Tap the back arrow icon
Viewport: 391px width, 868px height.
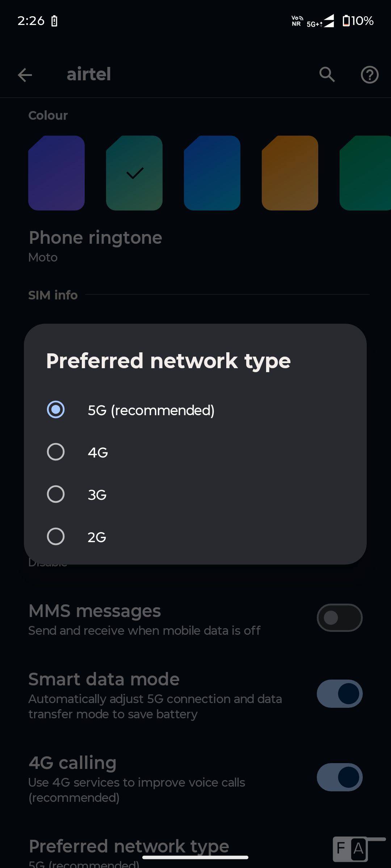25,75
